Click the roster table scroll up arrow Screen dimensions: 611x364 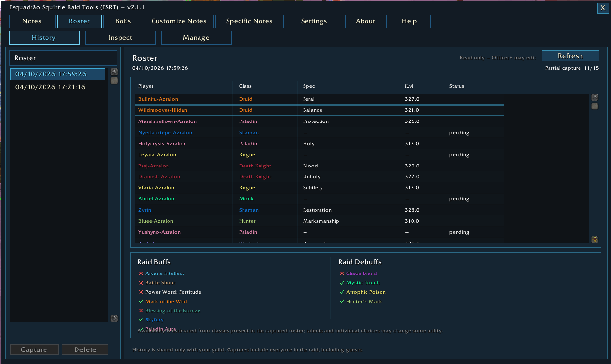pos(595,97)
